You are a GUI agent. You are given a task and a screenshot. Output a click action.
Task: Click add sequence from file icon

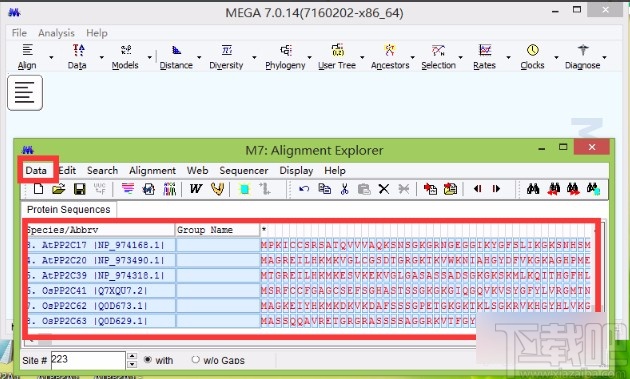(450, 188)
